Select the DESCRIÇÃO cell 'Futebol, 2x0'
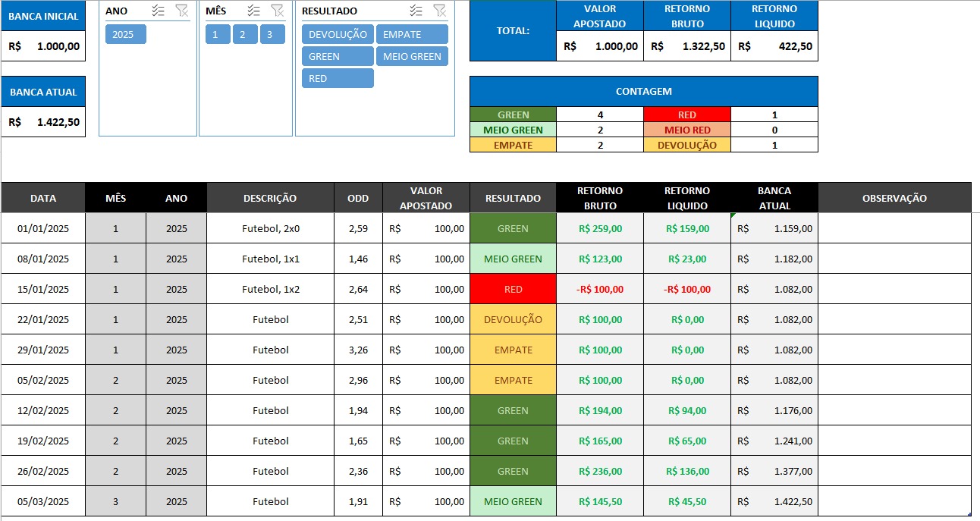The height and width of the screenshot is (521, 980). (x=271, y=228)
